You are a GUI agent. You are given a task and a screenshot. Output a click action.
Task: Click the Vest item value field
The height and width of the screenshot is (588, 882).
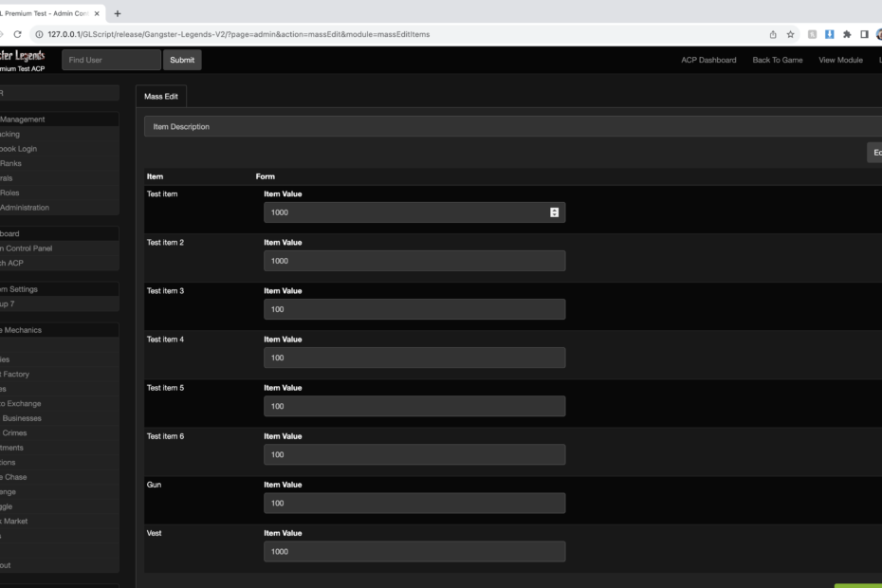414,551
